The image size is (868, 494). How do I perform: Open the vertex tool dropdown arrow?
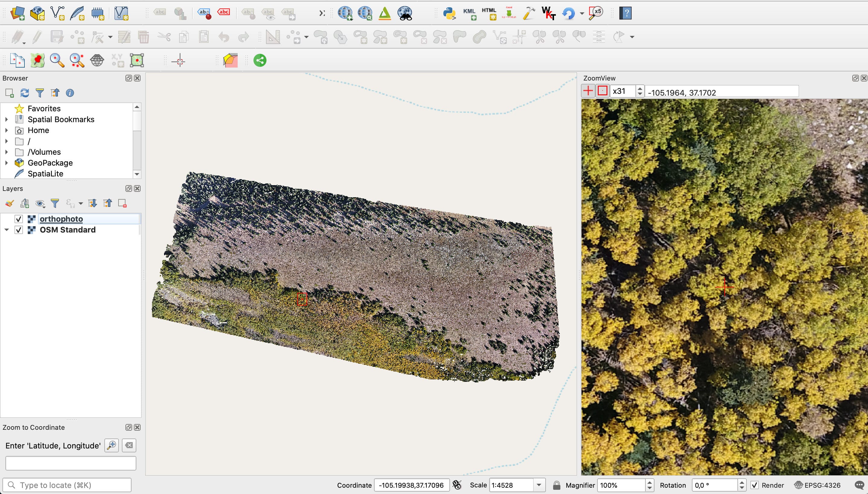click(110, 37)
